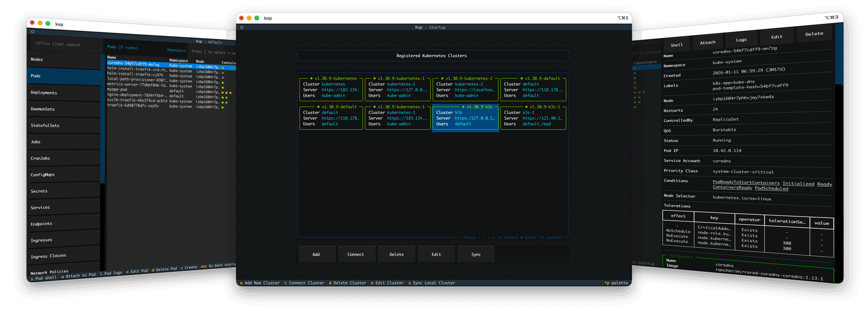Click the ContainersReady condition link
The height and width of the screenshot is (311, 868).
click(732, 187)
